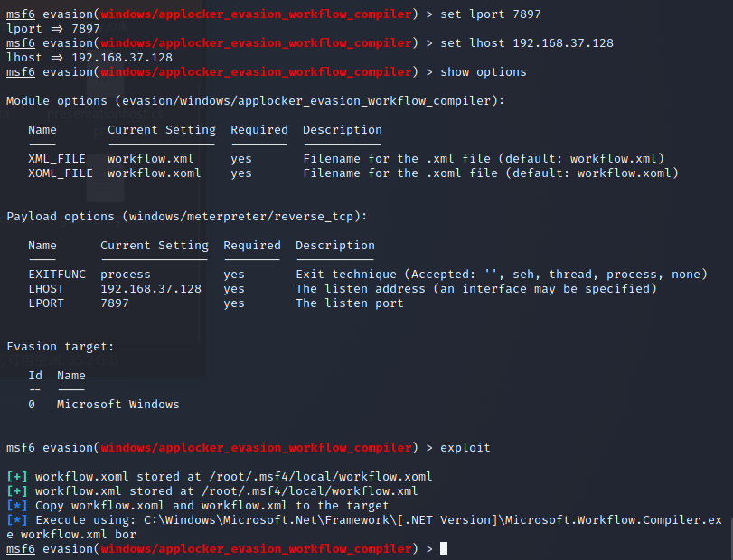Click the 'e workflow.xml bor' wrapped line

coord(71,535)
